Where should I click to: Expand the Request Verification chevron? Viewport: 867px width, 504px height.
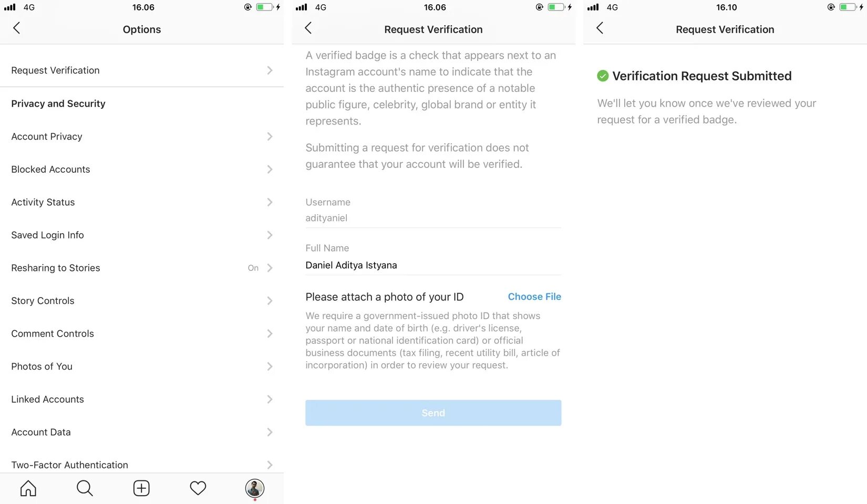270,70
